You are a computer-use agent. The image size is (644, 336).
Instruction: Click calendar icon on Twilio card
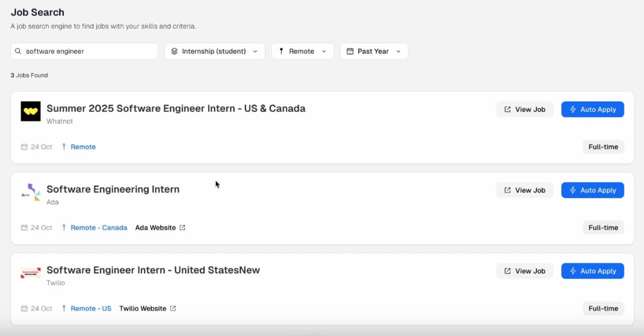click(x=24, y=308)
